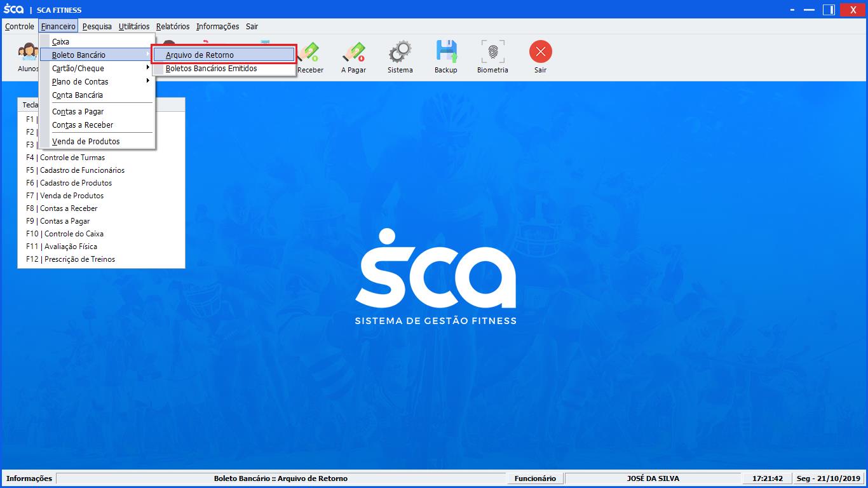Choose Contas a Receber menu entry
The height and width of the screenshot is (488, 868).
pyautogui.click(x=97, y=125)
